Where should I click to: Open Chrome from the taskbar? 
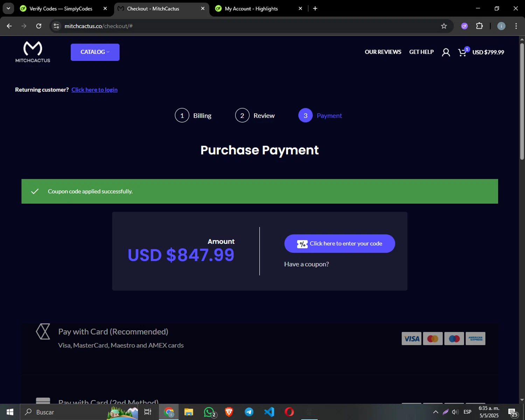(x=169, y=412)
